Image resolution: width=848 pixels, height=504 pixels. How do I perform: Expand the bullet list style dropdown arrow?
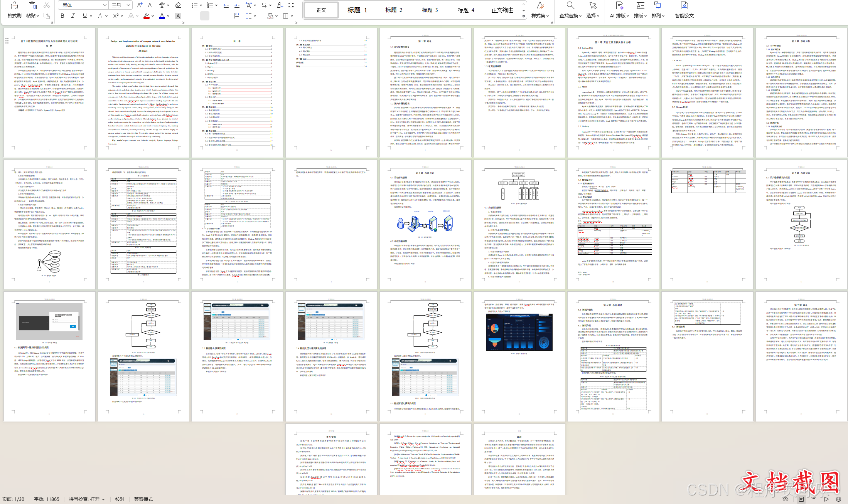(201, 5)
